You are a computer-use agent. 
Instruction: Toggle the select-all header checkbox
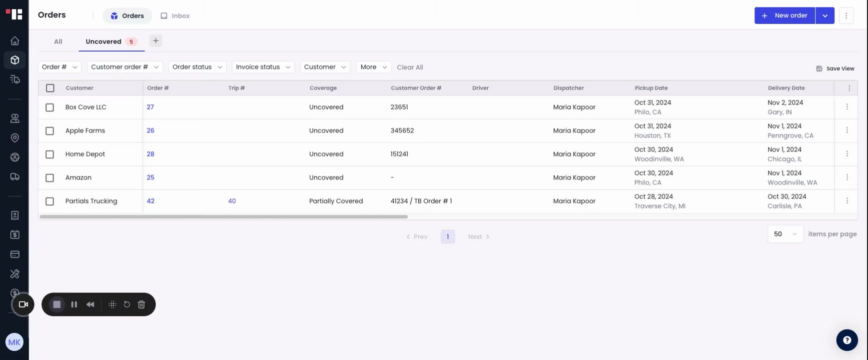click(50, 88)
